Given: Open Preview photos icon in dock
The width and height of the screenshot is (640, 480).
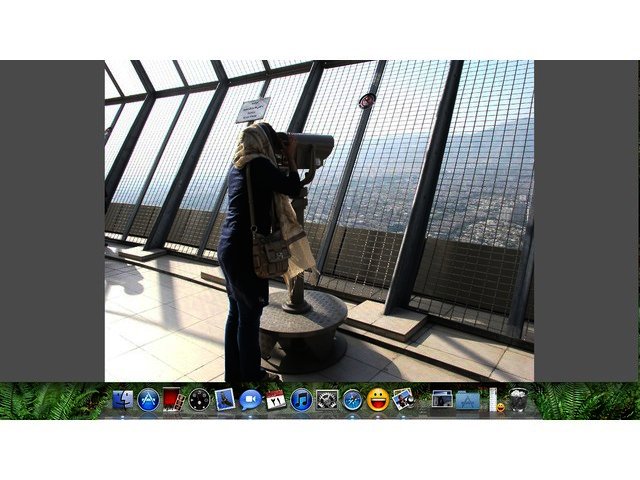Looking at the screenshot, I should 404,401.
